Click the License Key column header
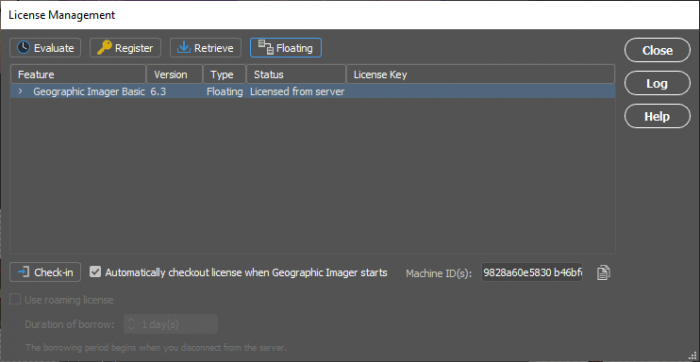Image resolution: width=700 pixels, height=362 pixels. pos(480,74)
